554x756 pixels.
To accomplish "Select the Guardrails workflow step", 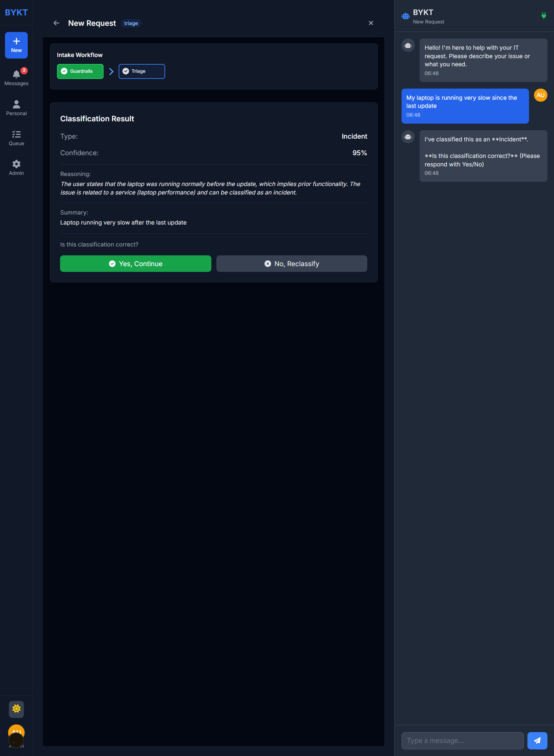I will click(x=80, y=71).
